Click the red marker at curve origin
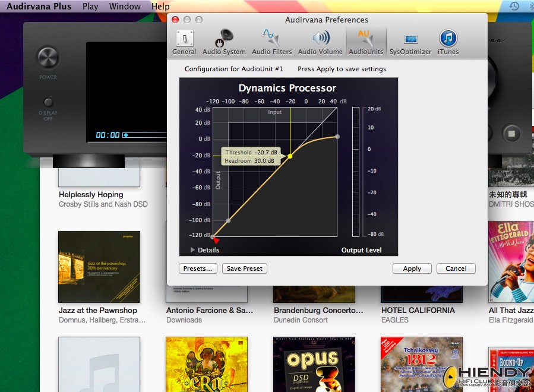This screenshot has width=534, height=392. [x=216, y=240]
